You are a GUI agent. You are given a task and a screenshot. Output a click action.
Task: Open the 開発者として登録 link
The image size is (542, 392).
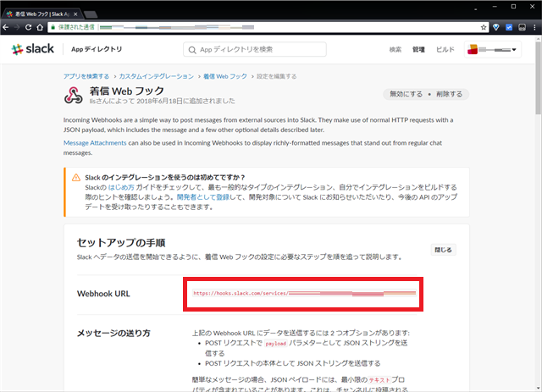(x=203, y=197)
